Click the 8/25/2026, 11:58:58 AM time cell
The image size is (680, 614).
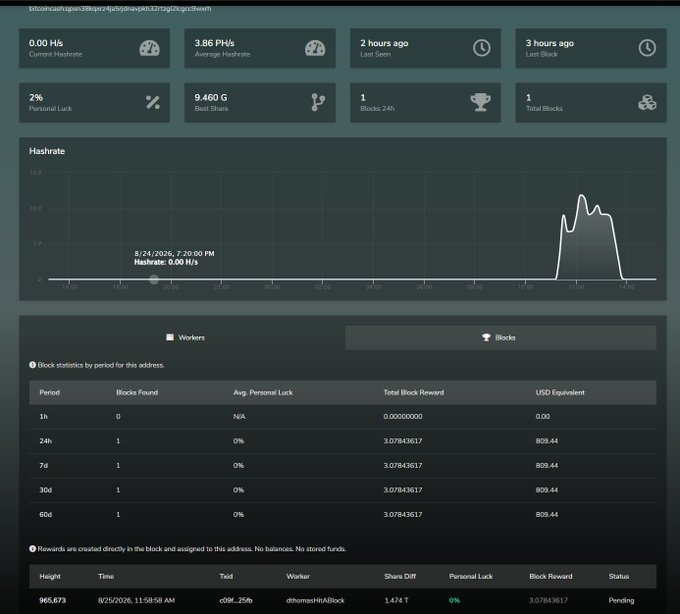coord(136,601)
